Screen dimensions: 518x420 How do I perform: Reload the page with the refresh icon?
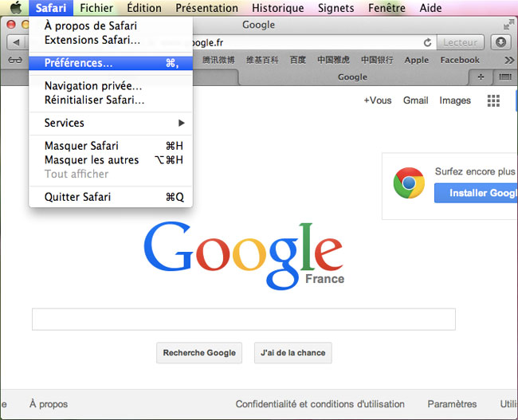tap(427, 42)
